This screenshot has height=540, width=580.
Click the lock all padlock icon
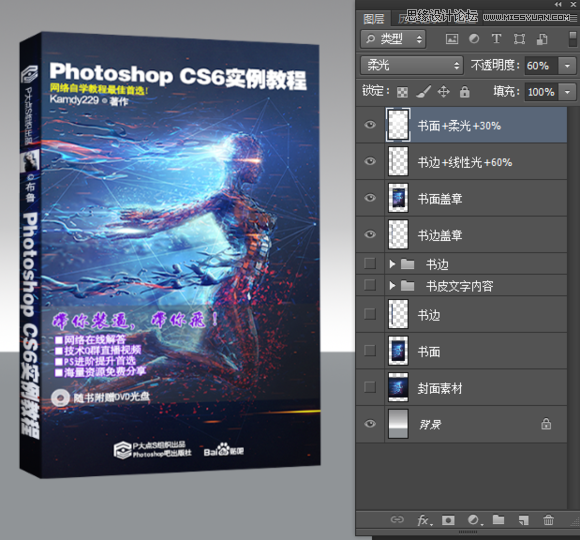[x=465, y=91]
